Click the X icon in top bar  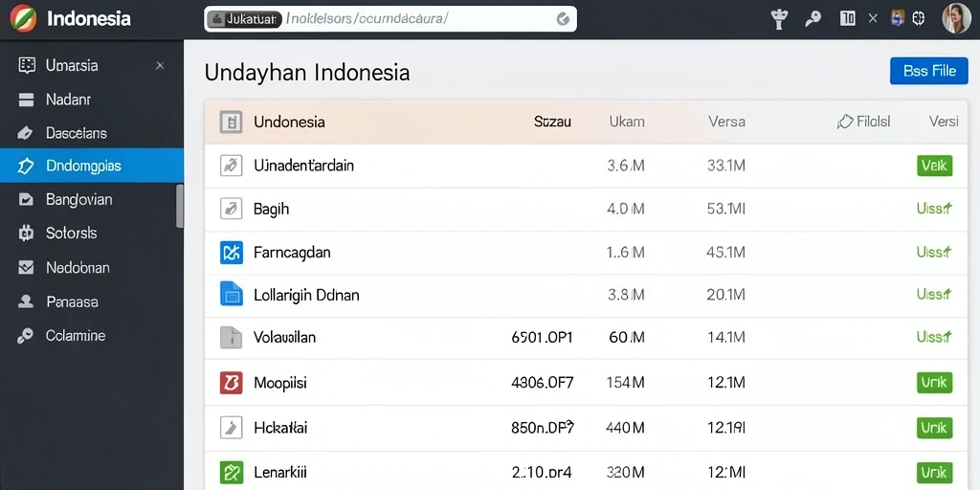tap(873, 19)
